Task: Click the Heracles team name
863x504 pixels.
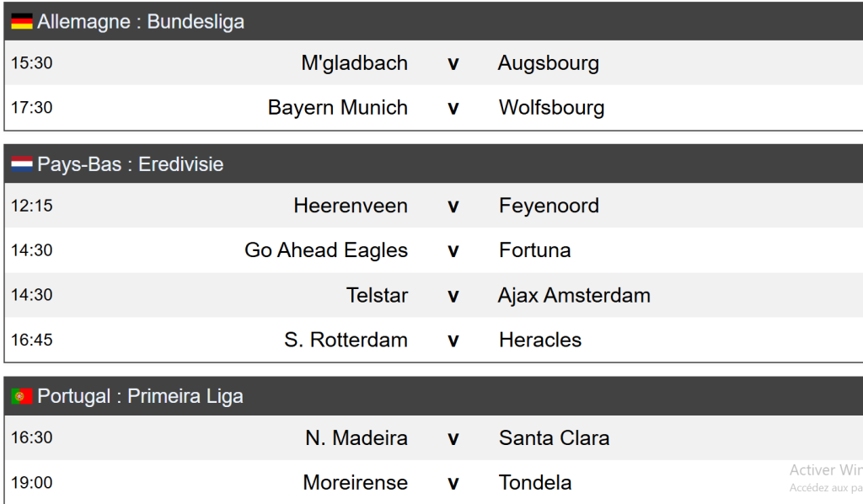Action: coord(540,340)
